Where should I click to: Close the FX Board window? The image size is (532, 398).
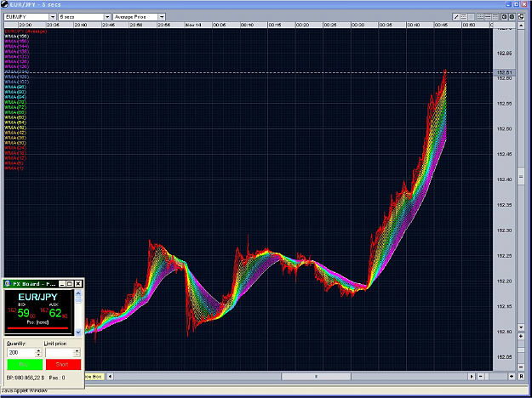click(x=78, y=284)
